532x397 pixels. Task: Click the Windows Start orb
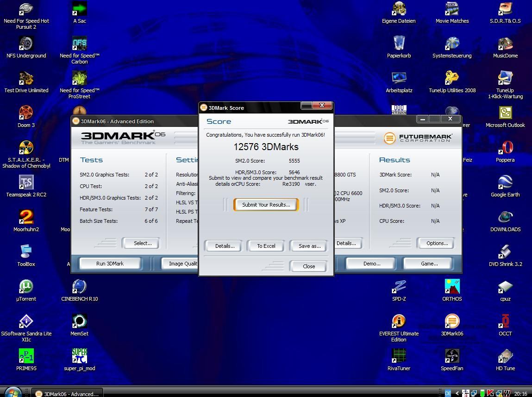pos(13,392)
